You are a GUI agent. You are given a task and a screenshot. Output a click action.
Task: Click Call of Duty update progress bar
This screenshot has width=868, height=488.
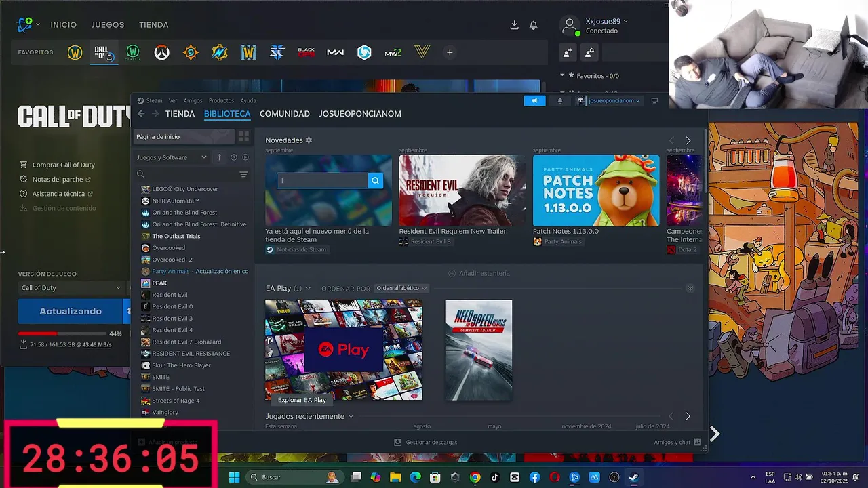pos(63,334)
